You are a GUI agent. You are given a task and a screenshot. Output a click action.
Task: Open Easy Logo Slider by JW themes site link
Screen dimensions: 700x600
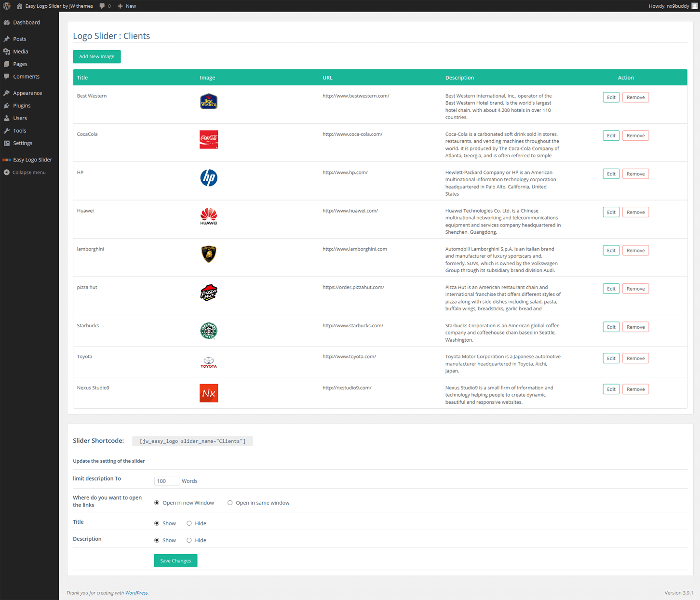[x=59, y=6]
